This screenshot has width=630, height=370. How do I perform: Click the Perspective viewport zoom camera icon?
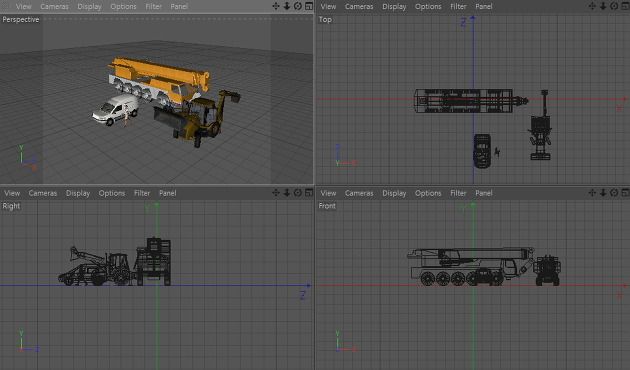click(x=287, y=6)
